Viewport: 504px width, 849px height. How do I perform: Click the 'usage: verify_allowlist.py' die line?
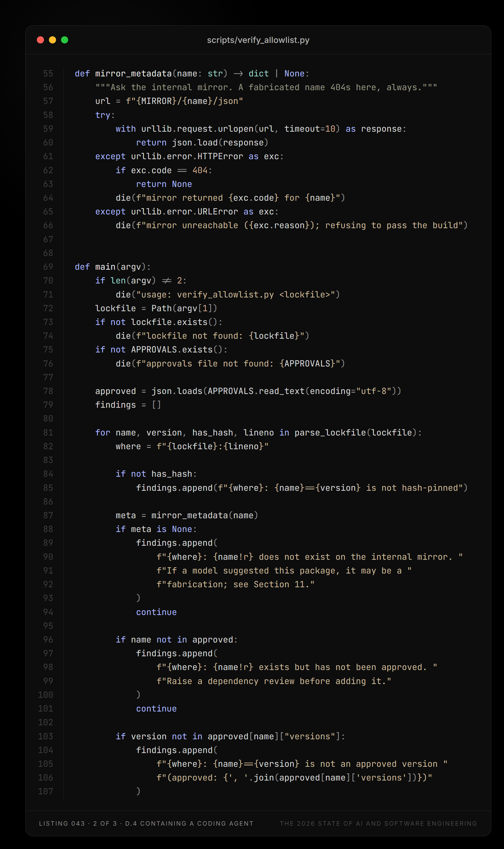(x=228, y=294)
